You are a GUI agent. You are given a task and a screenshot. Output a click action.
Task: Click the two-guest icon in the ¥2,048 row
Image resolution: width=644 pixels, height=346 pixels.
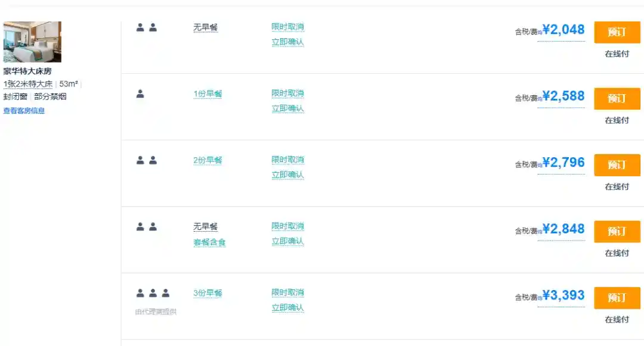click(x=146, y=27)
